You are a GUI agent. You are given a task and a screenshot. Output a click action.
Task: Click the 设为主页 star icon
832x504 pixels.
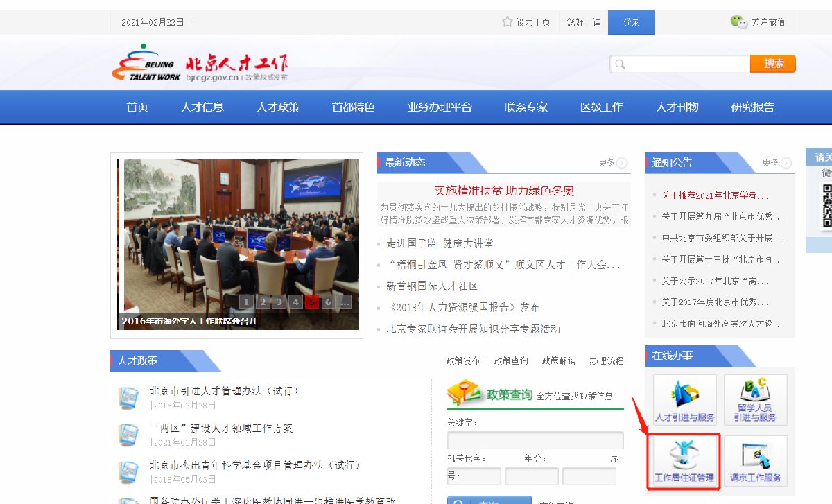click(508, 21)
